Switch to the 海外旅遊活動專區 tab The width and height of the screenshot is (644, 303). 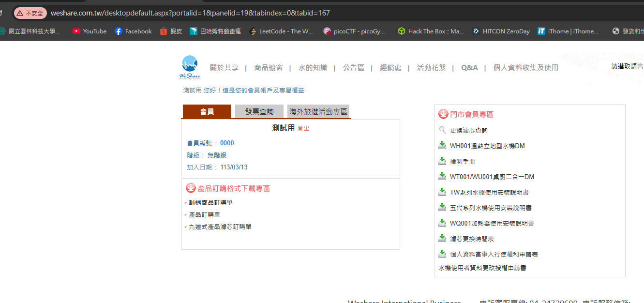coord(318,111)
